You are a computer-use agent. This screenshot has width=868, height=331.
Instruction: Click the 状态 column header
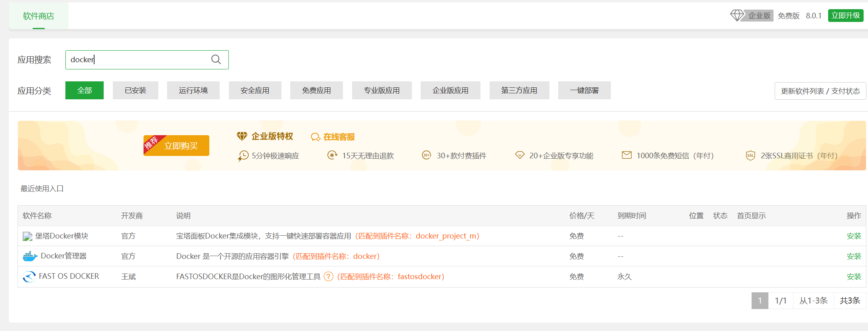click(720, 216)
